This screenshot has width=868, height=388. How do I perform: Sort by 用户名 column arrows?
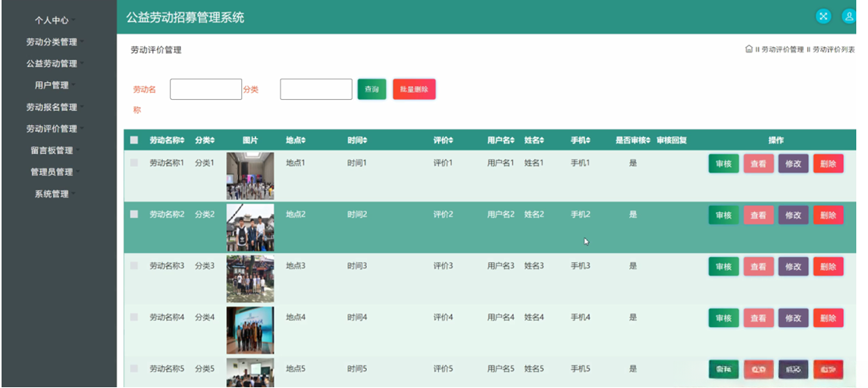pos(513,141)
